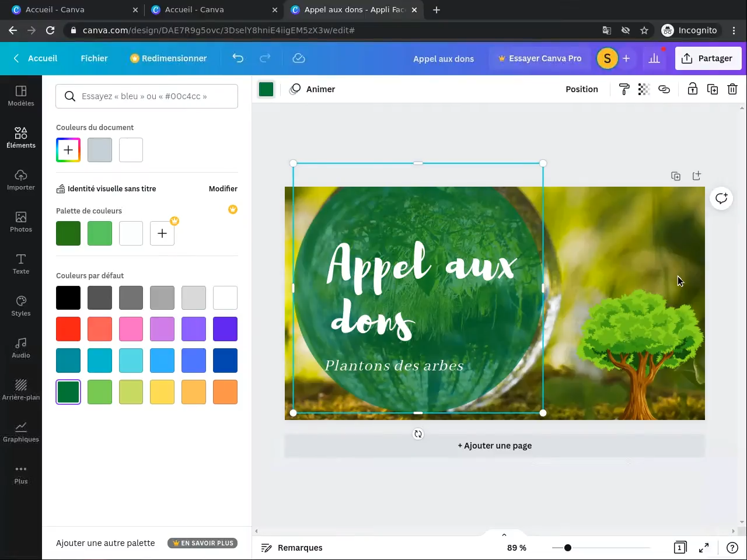Open the page grid view icon

[x=680, y=548]
